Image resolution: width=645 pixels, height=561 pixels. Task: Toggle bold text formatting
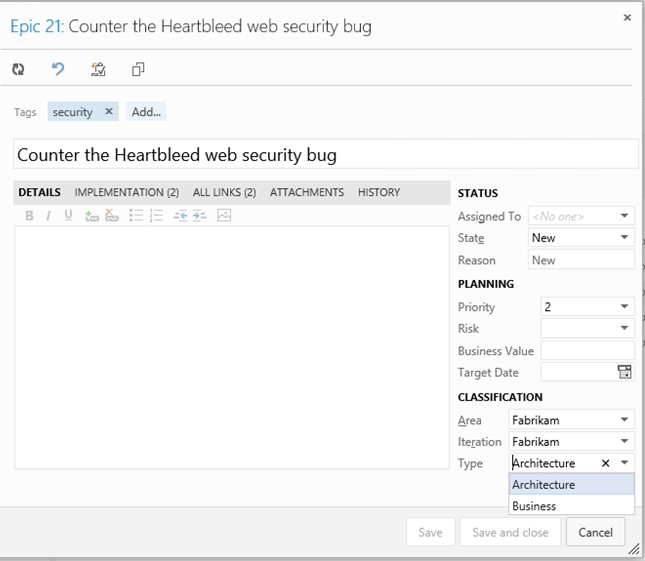29,216
